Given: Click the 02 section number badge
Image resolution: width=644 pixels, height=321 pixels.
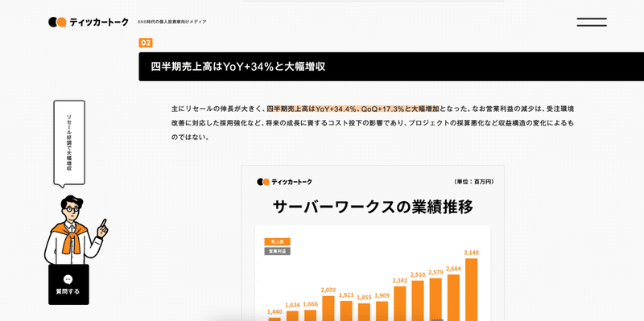Looking at the screenshot, I should 146,43.
